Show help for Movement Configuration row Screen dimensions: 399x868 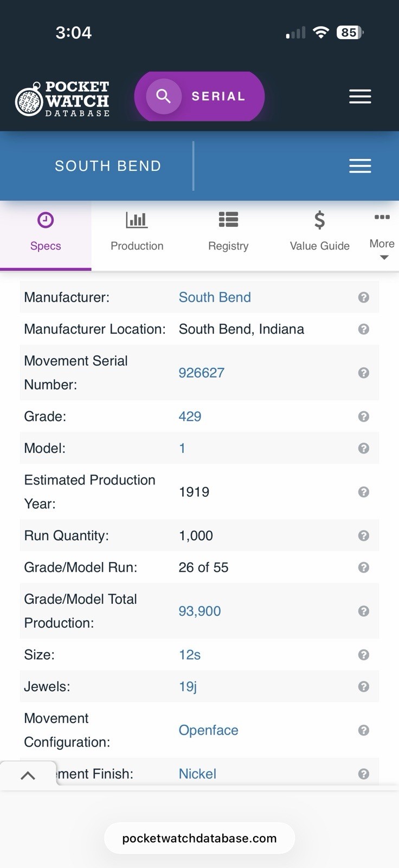tap(364, 730)
